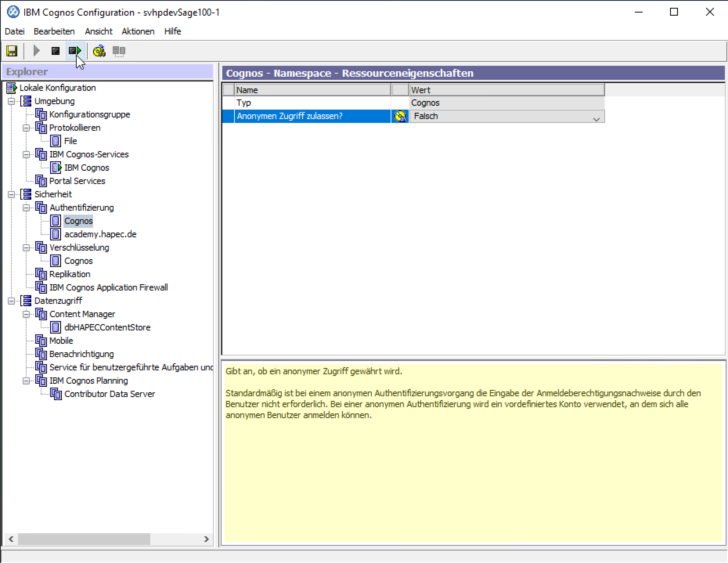Image resolution: width=728 pixels, height=563 pixels.
Task: Select academy.hapec.de namespace in tree
Action: click(100, 234)
